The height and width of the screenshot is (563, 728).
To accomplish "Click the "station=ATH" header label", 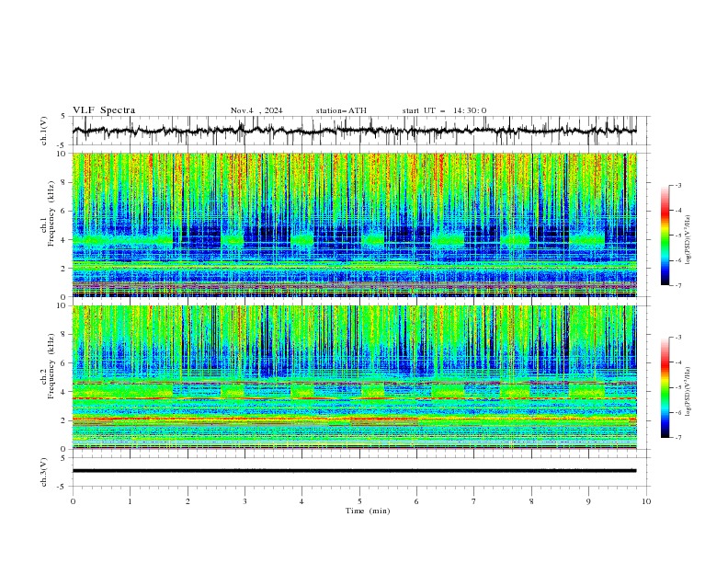I will (341, 110).
